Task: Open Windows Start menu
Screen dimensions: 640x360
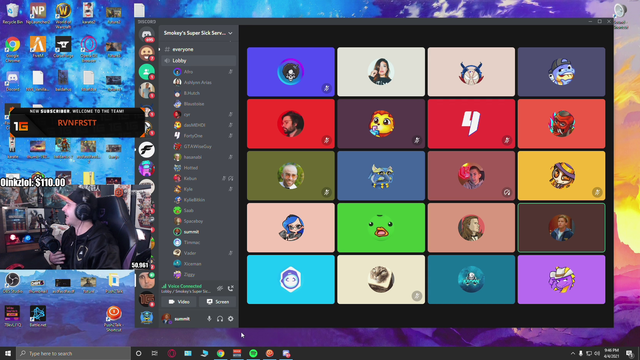Action: (8, 353)
